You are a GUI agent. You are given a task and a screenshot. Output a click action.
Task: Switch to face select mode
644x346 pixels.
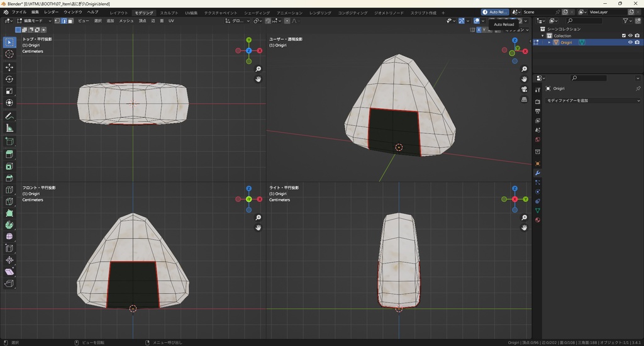click(70, 21)
